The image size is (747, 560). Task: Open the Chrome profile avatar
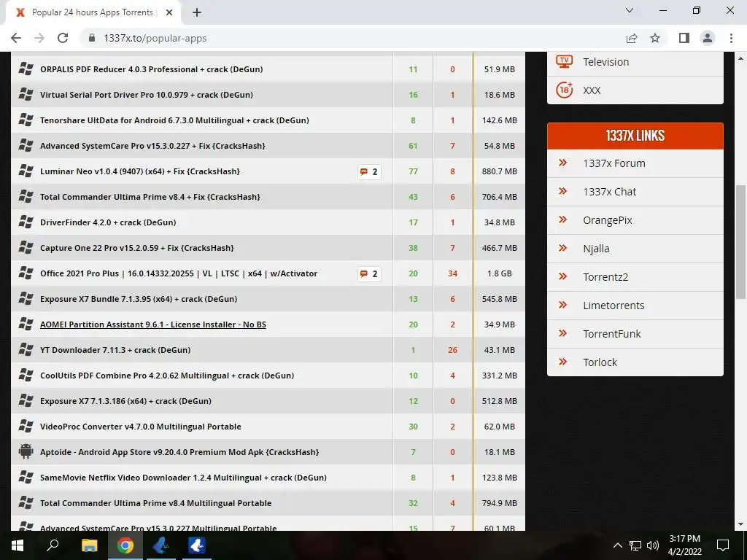point(708,38)
